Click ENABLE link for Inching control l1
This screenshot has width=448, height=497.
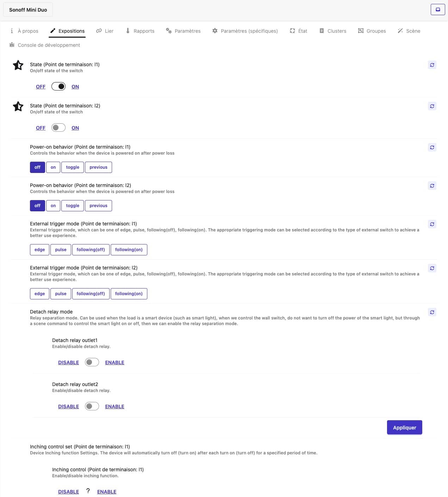pyautogui.click(x=107, y=492)
